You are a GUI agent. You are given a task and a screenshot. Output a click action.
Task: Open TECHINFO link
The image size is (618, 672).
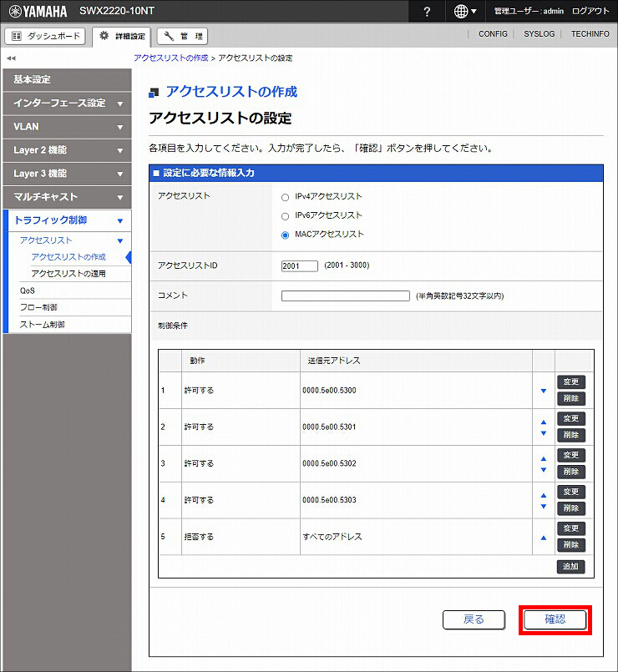(590, 34)
